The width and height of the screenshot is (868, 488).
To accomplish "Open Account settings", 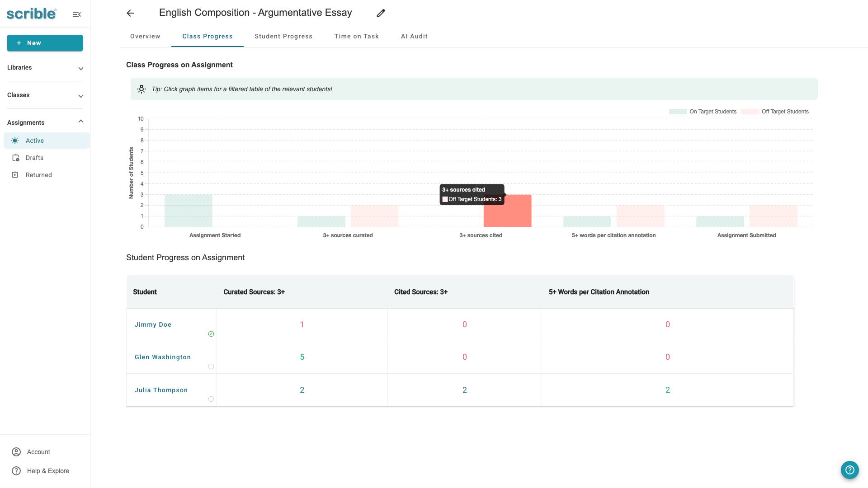I will (x=38, y=452).
